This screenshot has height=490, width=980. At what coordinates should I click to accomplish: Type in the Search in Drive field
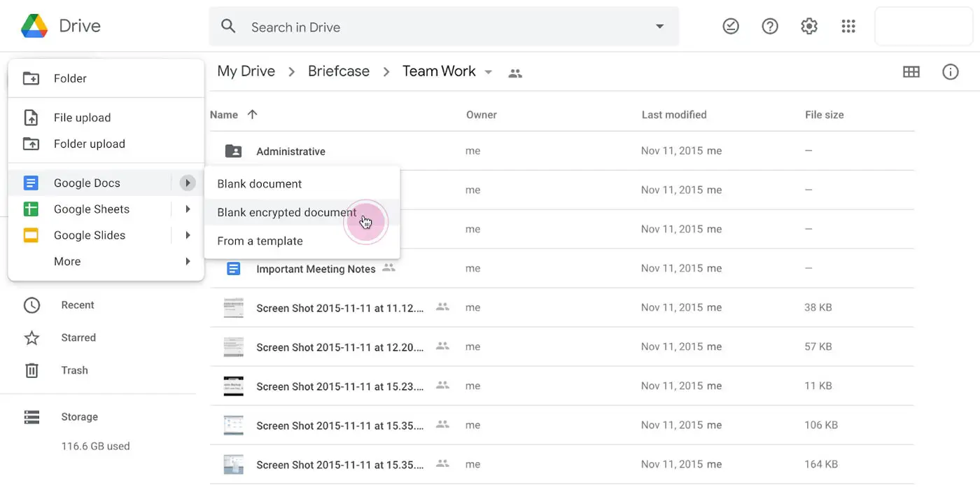444,27
